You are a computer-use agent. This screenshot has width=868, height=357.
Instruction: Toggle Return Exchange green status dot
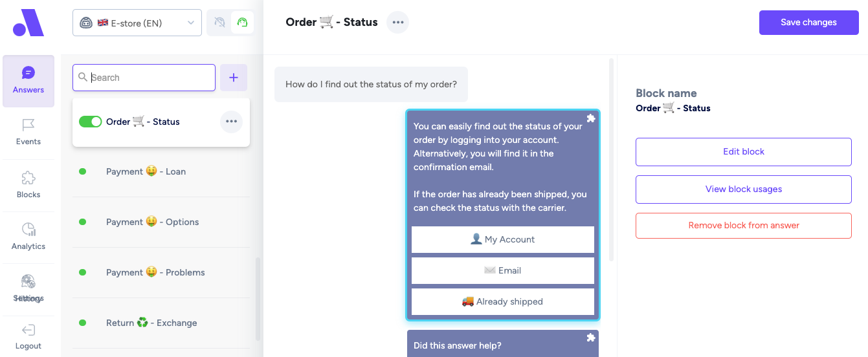[82, 323]
